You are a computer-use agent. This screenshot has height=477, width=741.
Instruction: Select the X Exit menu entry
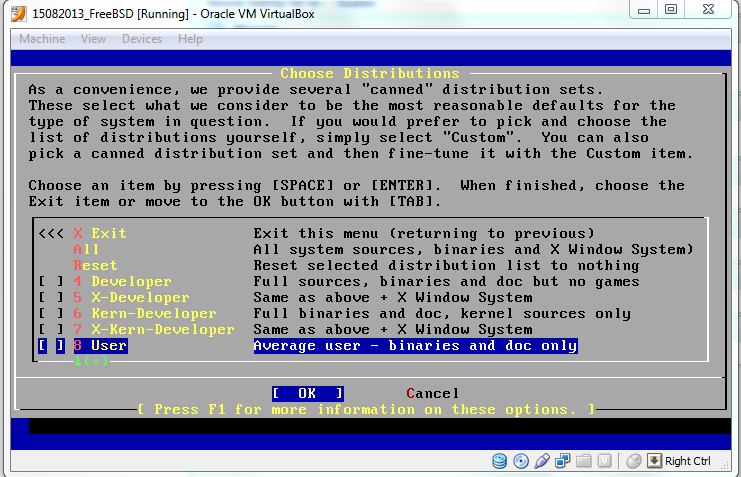click(100, 234)
